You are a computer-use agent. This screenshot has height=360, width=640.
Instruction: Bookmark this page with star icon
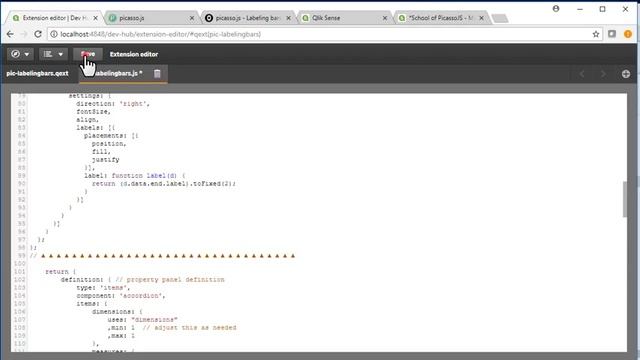(596, 34)
